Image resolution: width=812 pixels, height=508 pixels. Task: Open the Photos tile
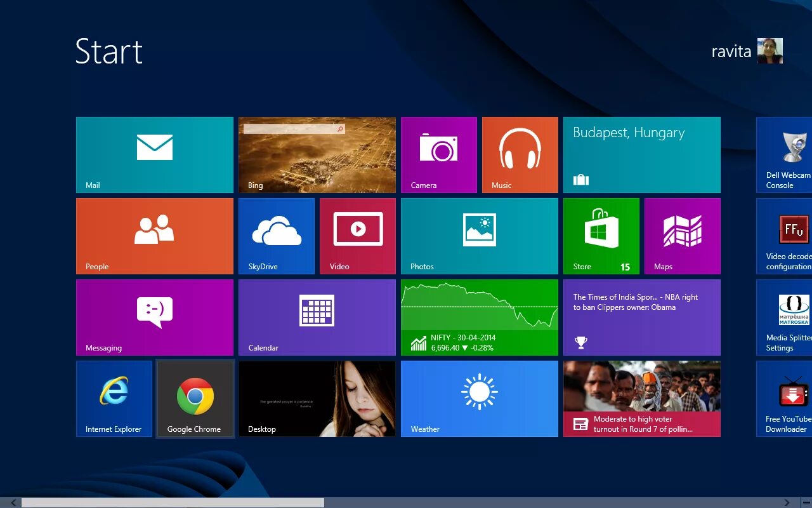pos(480,236)
